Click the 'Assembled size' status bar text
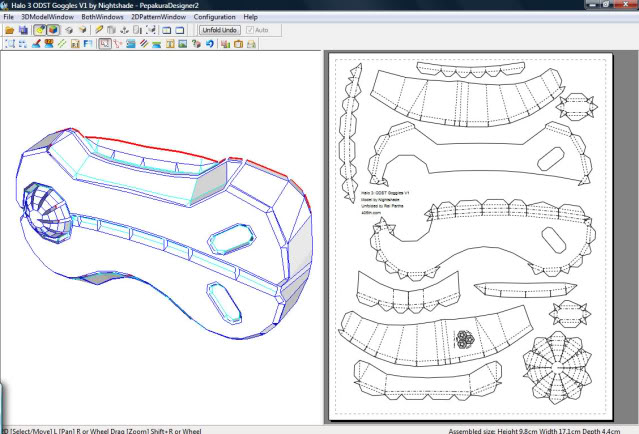Viewport: 639px width, 434px height. point(534,431)
